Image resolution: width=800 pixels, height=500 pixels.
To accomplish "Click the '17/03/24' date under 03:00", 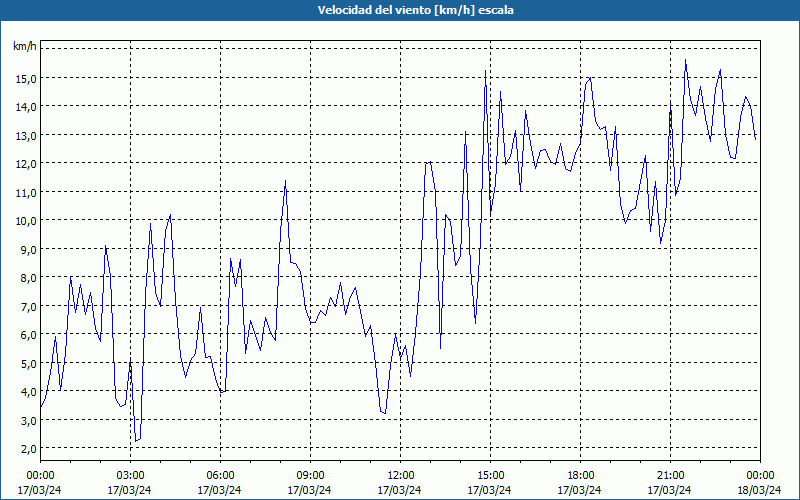I will click(129, 490).
